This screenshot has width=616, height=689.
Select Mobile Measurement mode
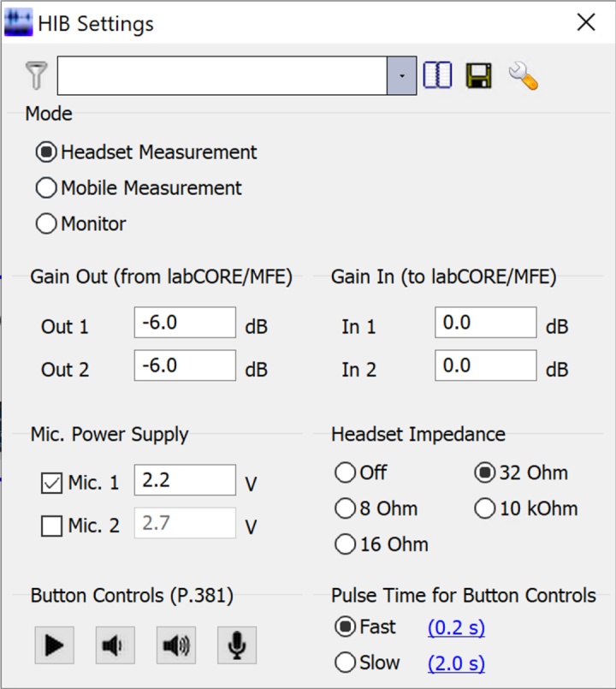click(x=46, y=188)
